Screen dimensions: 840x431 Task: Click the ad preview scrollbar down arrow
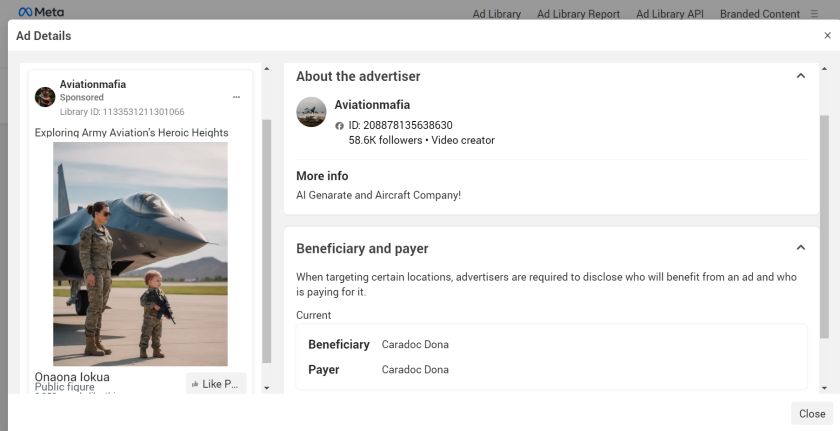[266, 387]
